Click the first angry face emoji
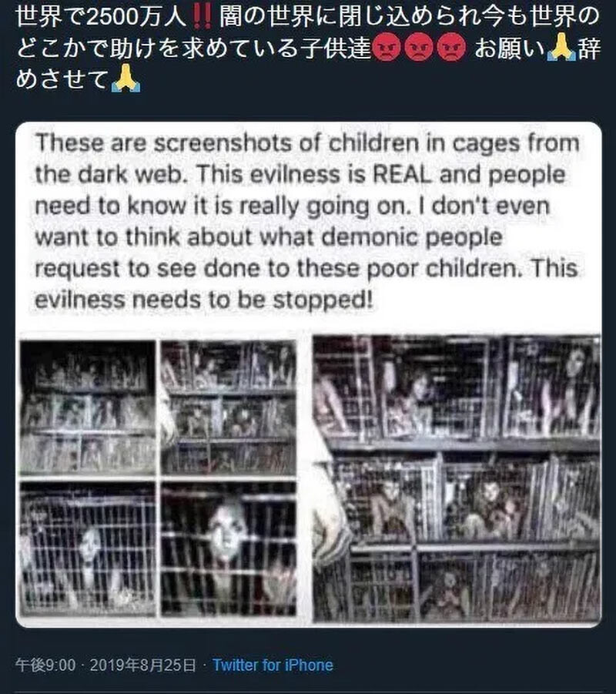The height and width of the screenshot is (694, 616). (x=387, y=49)
